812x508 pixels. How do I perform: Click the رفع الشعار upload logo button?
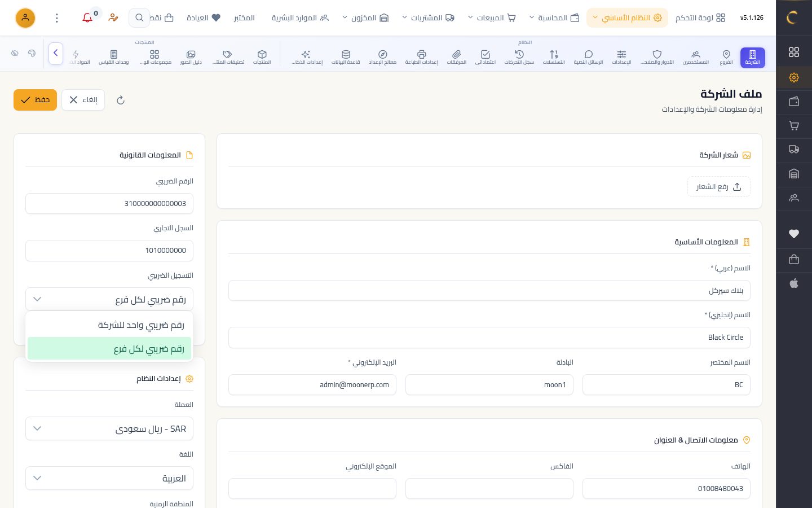(x=719, y=187)
